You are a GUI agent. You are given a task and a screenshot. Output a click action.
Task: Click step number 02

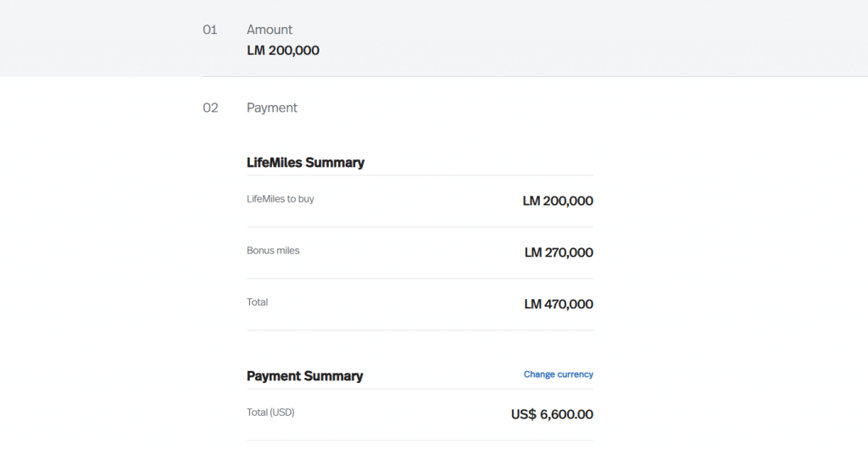coord(210,108)
